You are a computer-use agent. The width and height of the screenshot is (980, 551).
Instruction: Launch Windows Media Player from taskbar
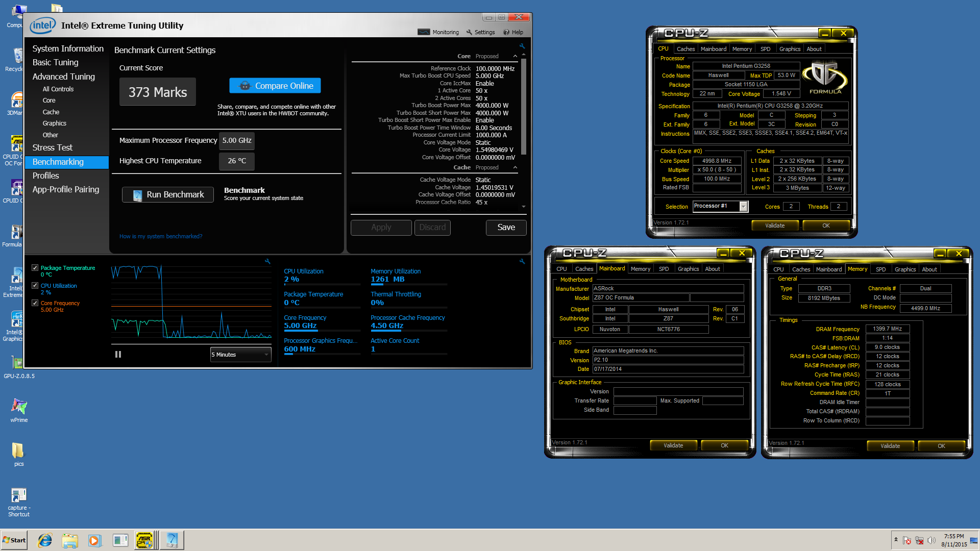[x=94, y=540]
